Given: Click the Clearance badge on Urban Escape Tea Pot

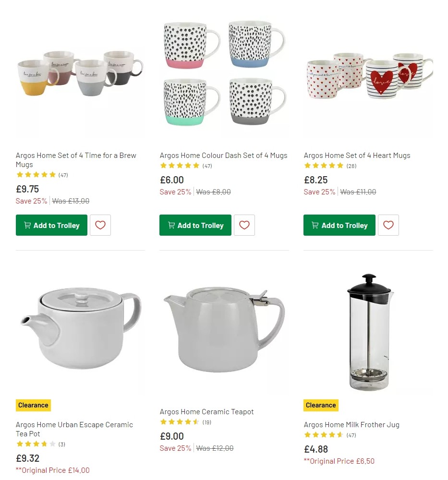Looking at the screenshot, I should pyautogui.click(x=33, y=405).
